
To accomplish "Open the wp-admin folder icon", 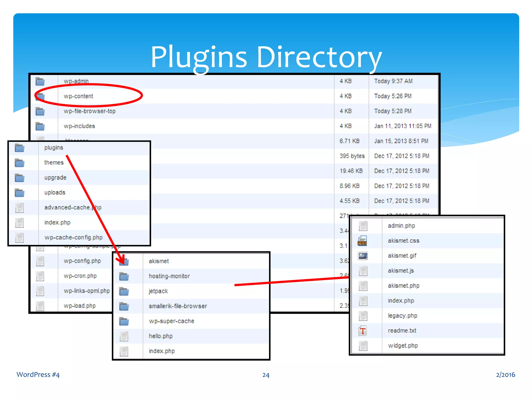I will [40, 81].
